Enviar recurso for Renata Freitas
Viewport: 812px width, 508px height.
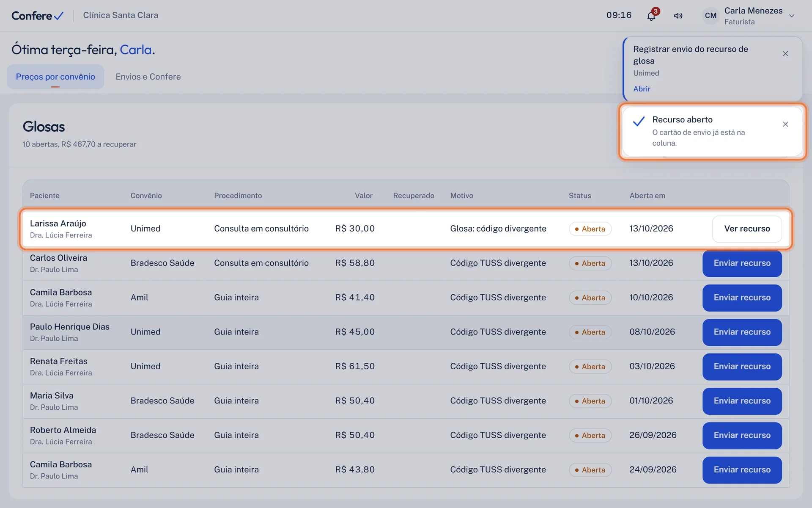pos(742,366)
